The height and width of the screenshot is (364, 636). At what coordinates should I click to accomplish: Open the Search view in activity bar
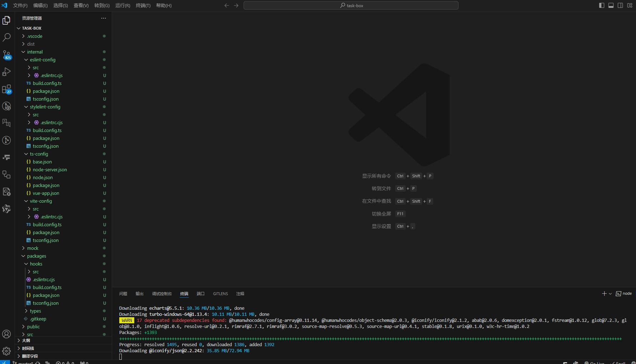[6, 37]
